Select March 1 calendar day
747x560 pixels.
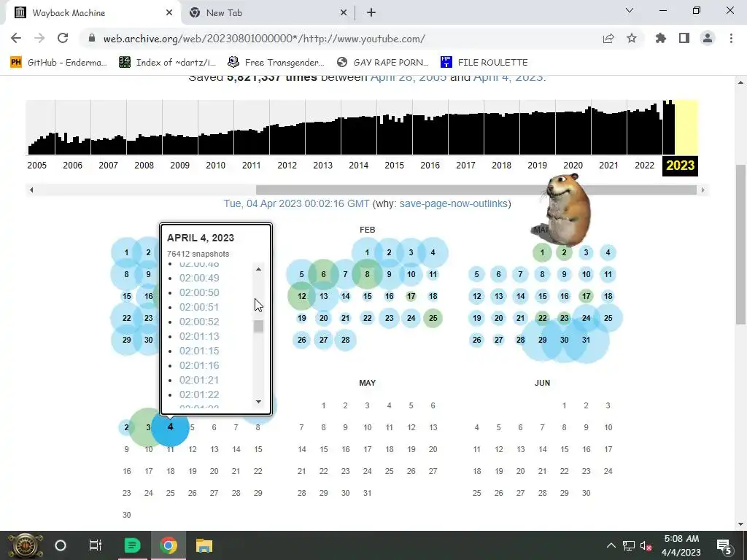pos(542,252)
